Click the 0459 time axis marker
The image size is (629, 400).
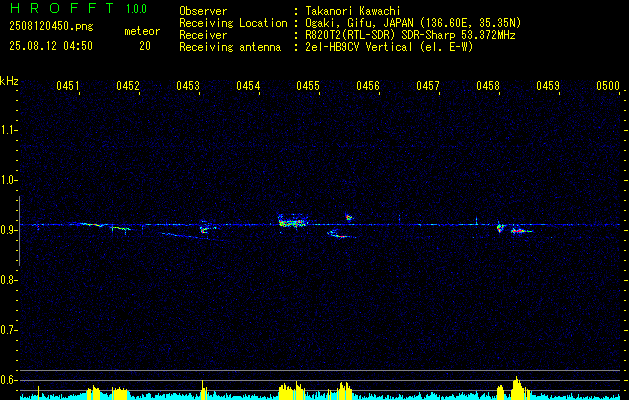(548, 85)
